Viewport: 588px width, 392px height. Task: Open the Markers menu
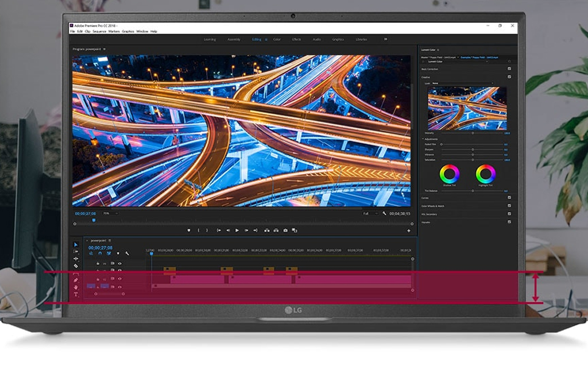point(114,32)
